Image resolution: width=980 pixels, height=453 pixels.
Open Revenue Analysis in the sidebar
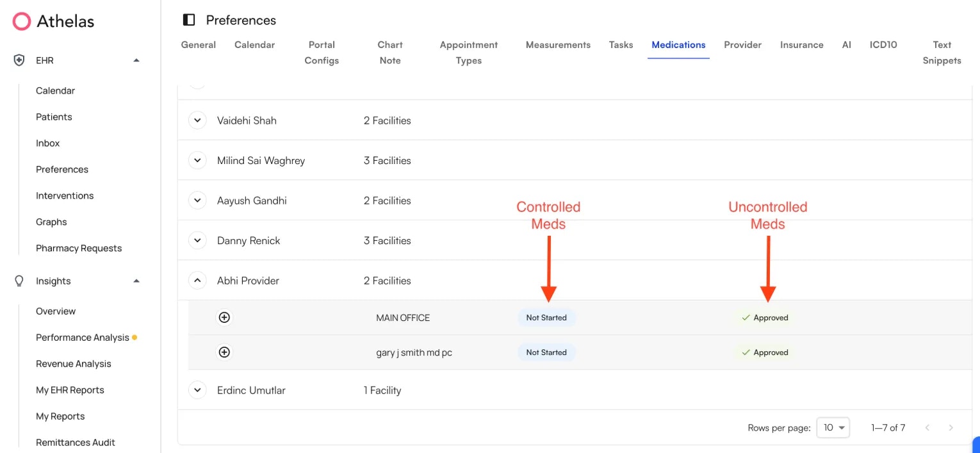74,363
